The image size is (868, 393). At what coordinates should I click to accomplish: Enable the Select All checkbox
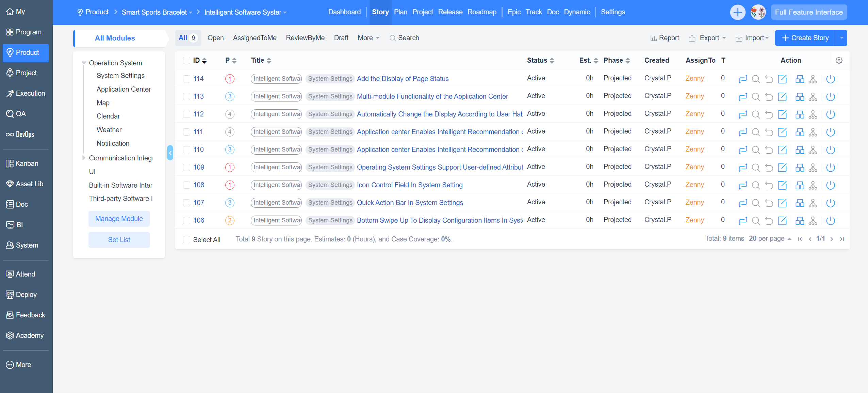186,239
